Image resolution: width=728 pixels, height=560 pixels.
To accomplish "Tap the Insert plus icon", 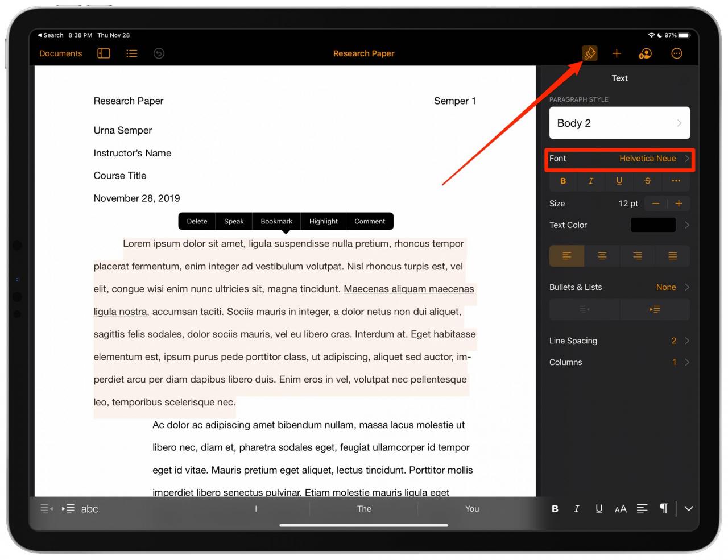I will 617,53.
